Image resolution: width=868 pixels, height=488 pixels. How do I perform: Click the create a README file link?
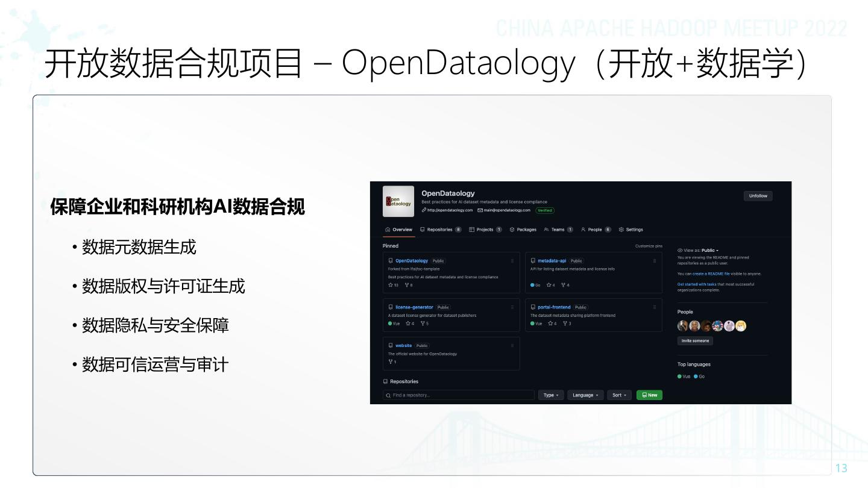(711, 274)
